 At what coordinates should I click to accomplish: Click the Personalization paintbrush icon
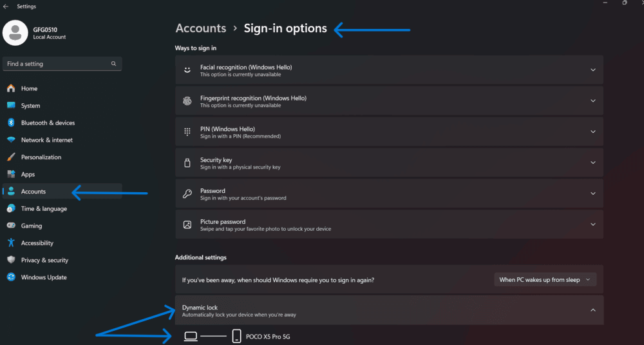pos(11,157)
